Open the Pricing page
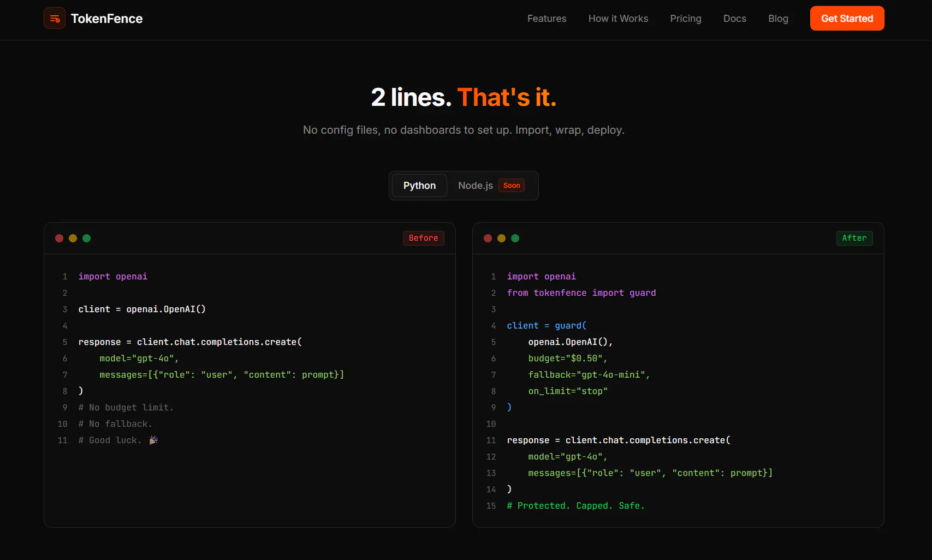The image size is (932, 560). click(x=686, y=19)
